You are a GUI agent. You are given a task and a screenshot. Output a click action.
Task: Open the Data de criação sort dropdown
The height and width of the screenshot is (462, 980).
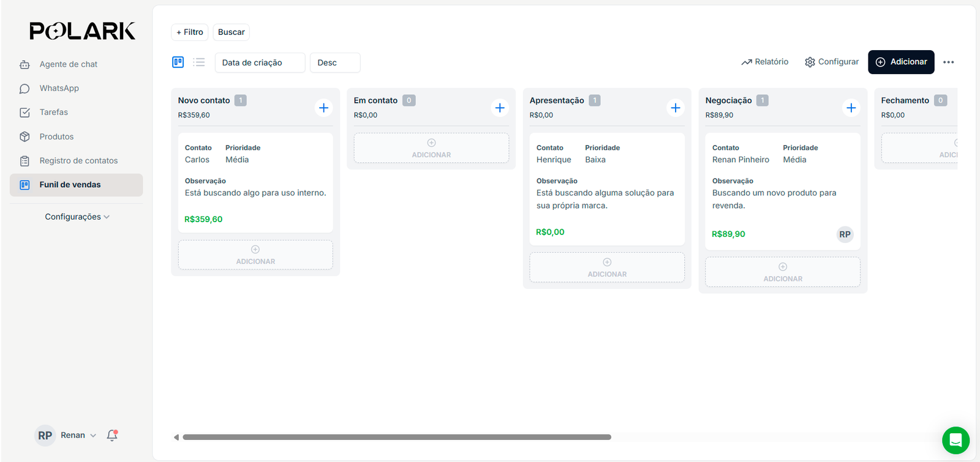pyautogui.click(x=260, y=62)
